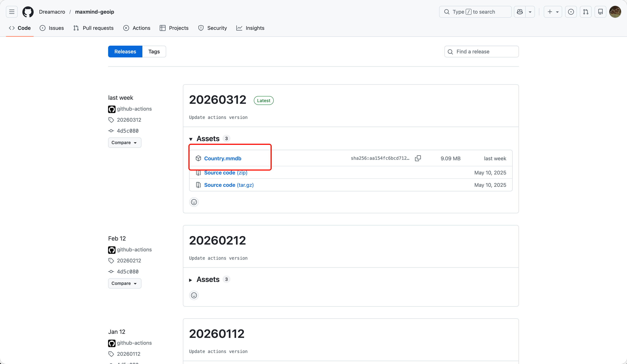Screen dimensions: 627x364
Task: Go to GitHub home via Octocat logo
Action: 28,12
